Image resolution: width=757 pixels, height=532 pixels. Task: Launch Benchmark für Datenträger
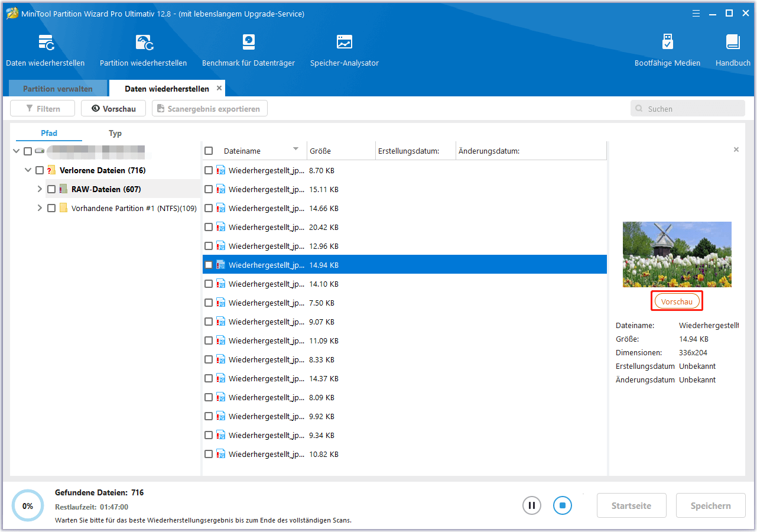pyautogui.click(x=248, y=50)
